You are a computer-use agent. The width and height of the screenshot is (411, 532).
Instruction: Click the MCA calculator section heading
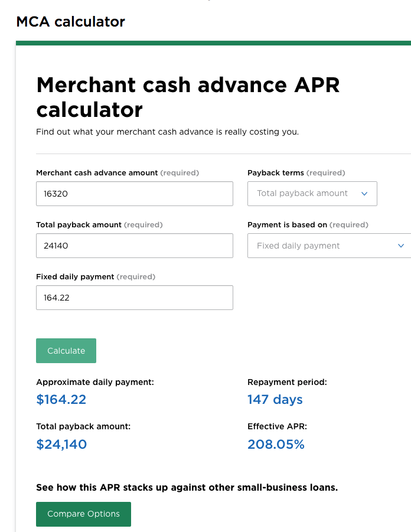tap(70, 22)
